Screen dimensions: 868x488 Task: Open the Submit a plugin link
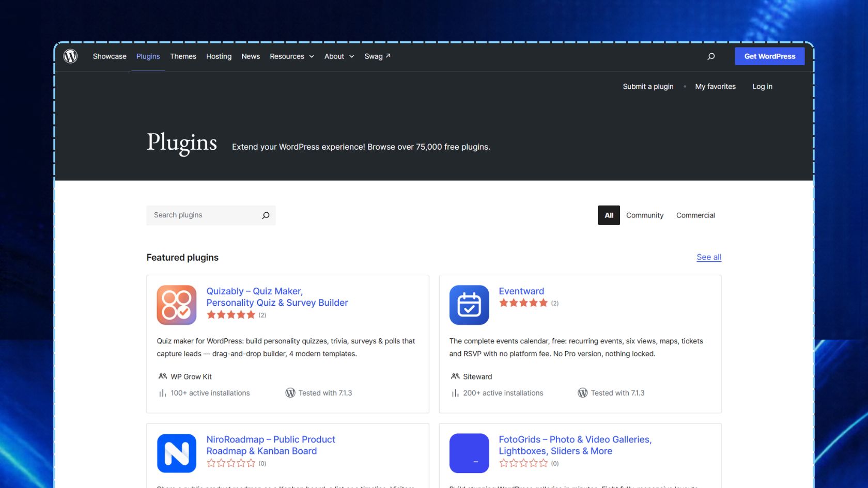(648, 86)
